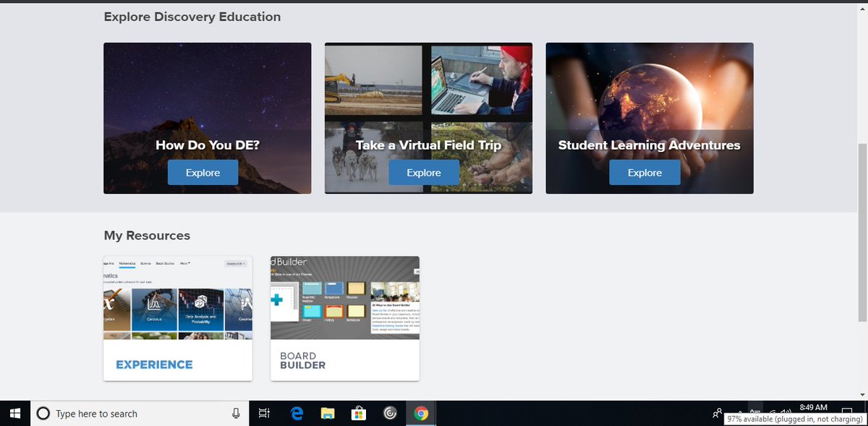Click the Cortana search circle icon
868x426 pixels.
43,414
